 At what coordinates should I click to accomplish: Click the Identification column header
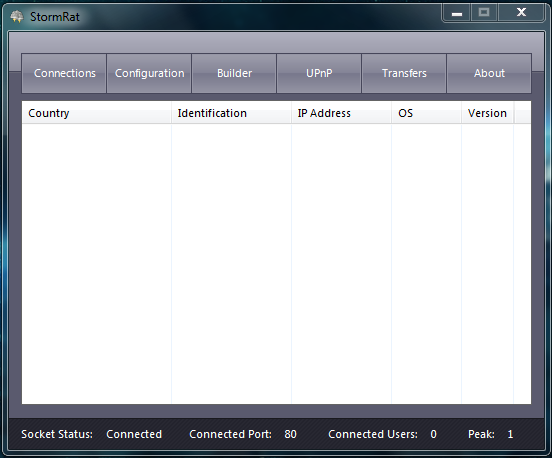pyautogui.click(x=231, y=113)
